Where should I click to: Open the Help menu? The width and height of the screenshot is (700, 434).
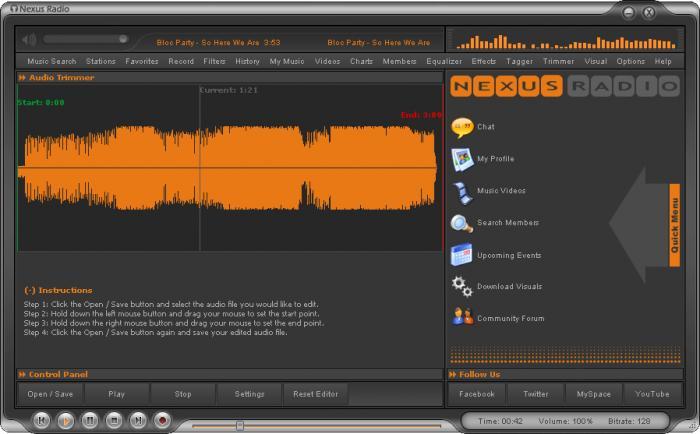point(663,61)
